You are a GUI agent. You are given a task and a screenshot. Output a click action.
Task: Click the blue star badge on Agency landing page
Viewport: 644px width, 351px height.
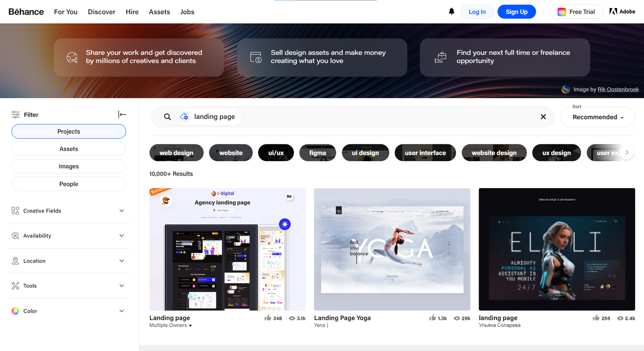[x=285, y=224]
